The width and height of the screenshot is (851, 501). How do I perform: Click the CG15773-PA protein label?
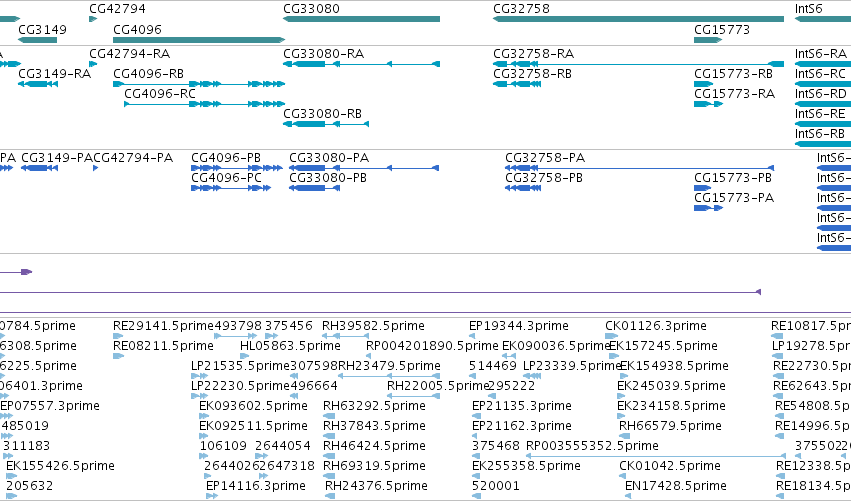[x=734, y=198]
